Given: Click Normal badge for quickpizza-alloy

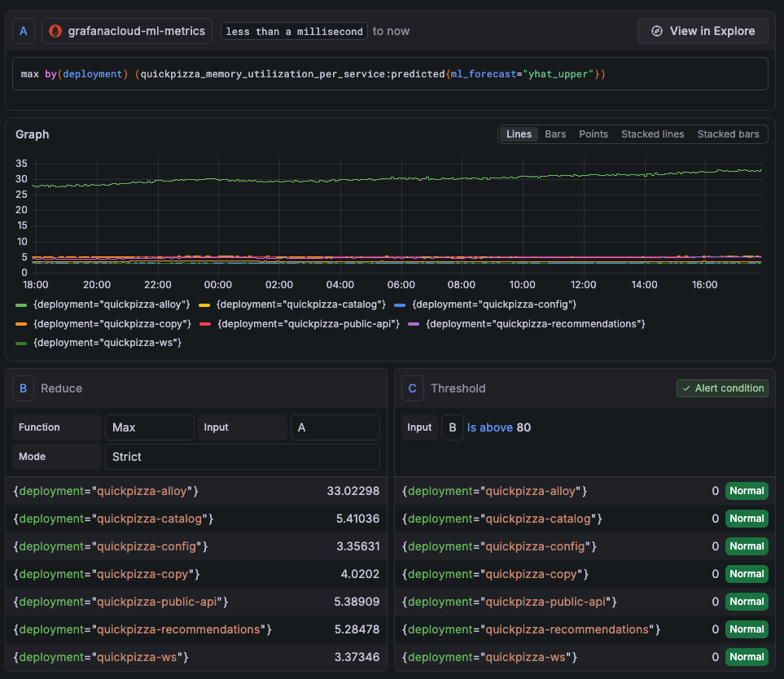Looking at the screenshot, I should point(747,491).
